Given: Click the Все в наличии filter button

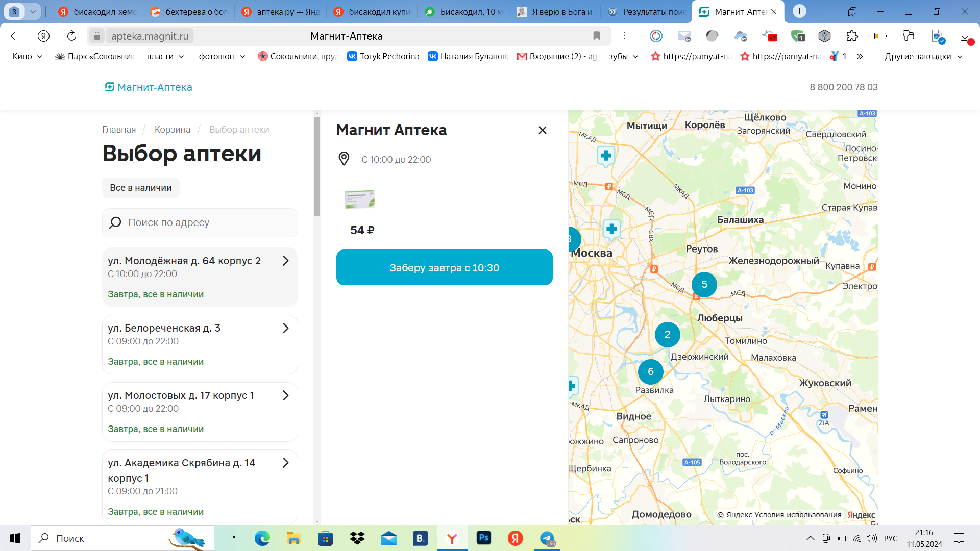Looking at the screenshot, I should click(141, 188).
